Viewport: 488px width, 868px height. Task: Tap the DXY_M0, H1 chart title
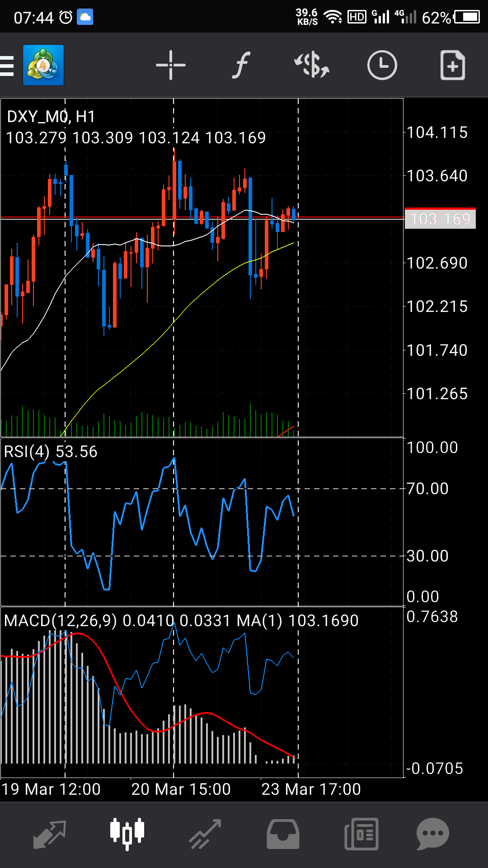pyautogui.click(x=51, y=117)
